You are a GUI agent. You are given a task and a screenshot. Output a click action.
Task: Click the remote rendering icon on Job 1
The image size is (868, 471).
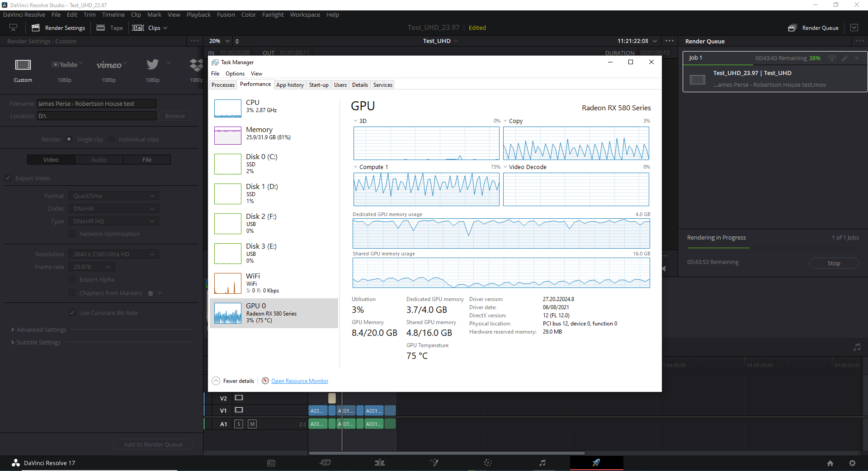coord(832,58)
